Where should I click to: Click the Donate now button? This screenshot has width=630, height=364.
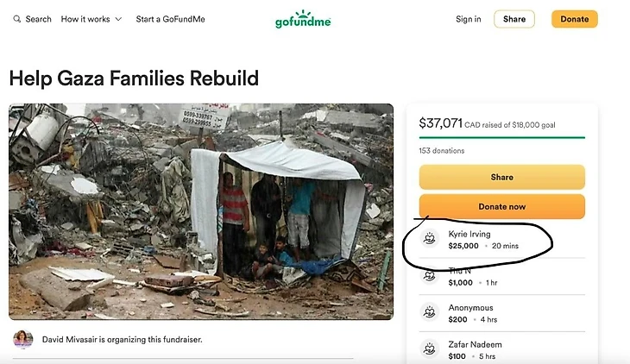tap(501, 206)
